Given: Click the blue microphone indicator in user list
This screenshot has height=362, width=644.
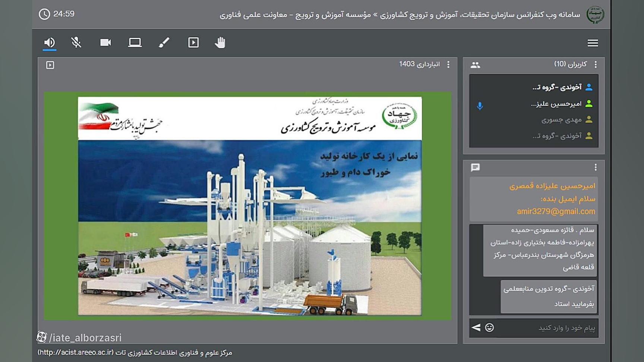Looking at the screenshot, I should [x=480, y=106].
